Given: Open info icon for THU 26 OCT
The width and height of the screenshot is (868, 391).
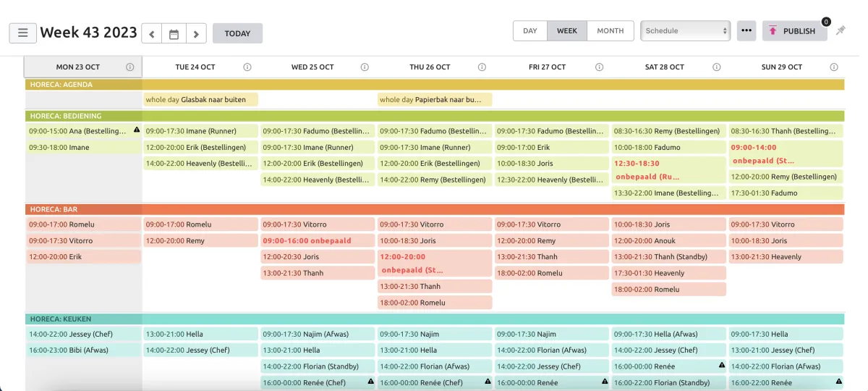Looking at the screenshot, I should [x=482, y=67].
